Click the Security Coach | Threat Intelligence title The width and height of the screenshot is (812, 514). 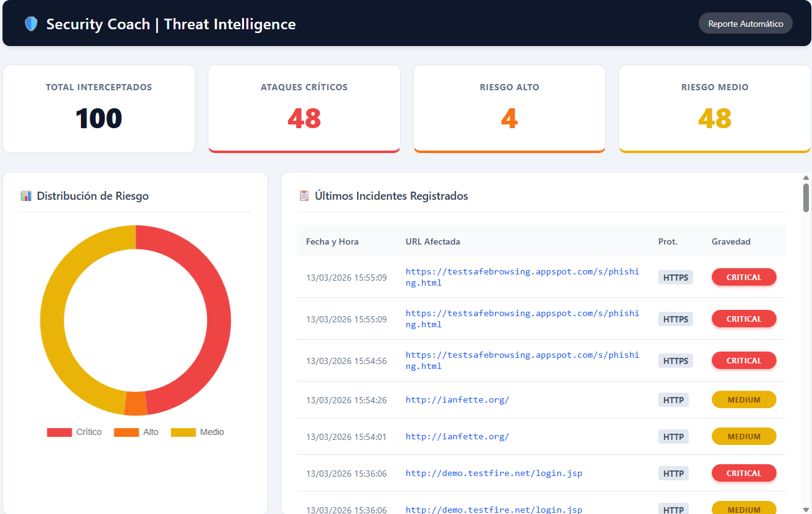tap(171, 24)
